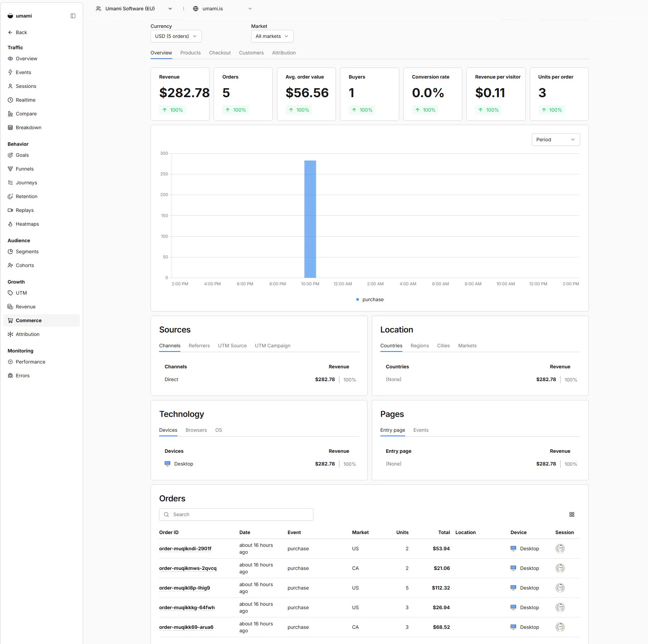Open the Period dropdown on chart
This screenshot has height=644, width=648.
pos(556,140)
